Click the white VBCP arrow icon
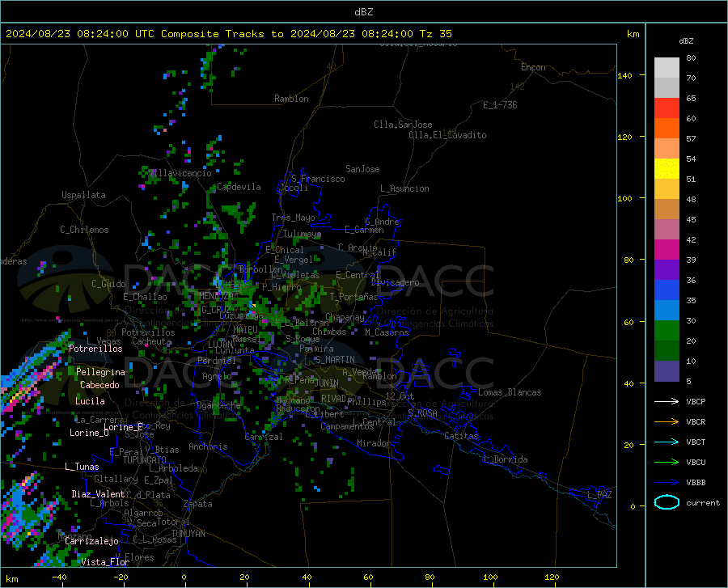Image resolution: width=728 pixels, height=588 pixels. pos(667,401)
